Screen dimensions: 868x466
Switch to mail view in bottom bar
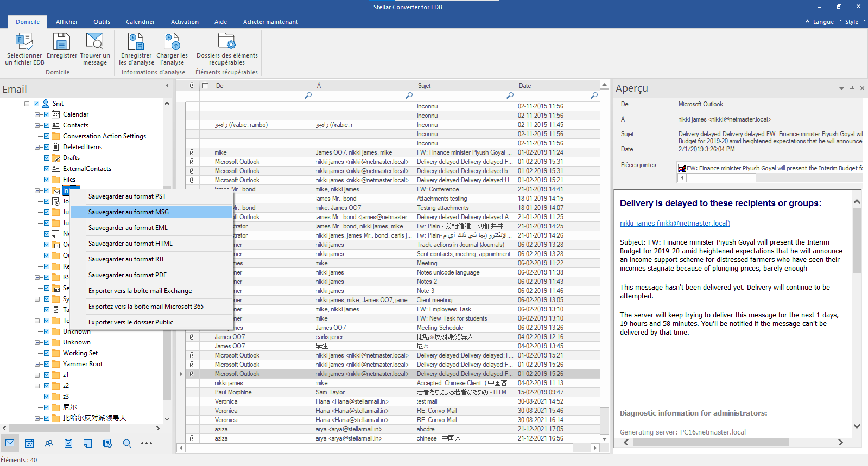10,443
